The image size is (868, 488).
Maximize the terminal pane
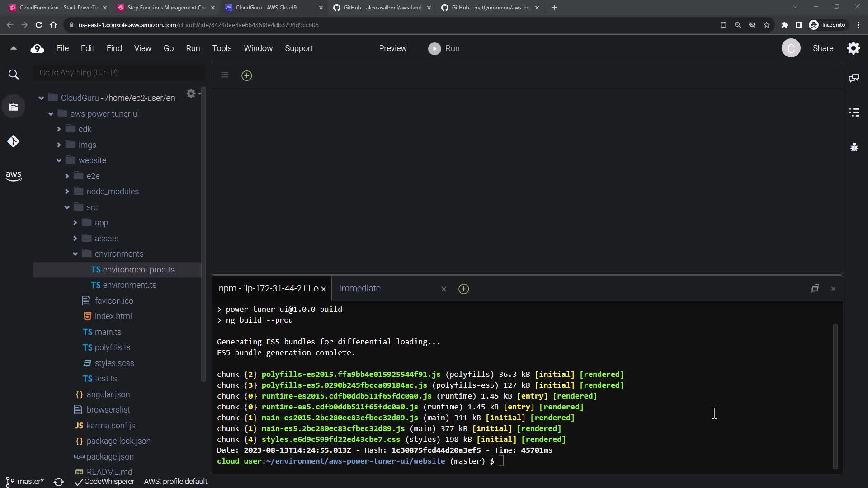pos(815,289)
